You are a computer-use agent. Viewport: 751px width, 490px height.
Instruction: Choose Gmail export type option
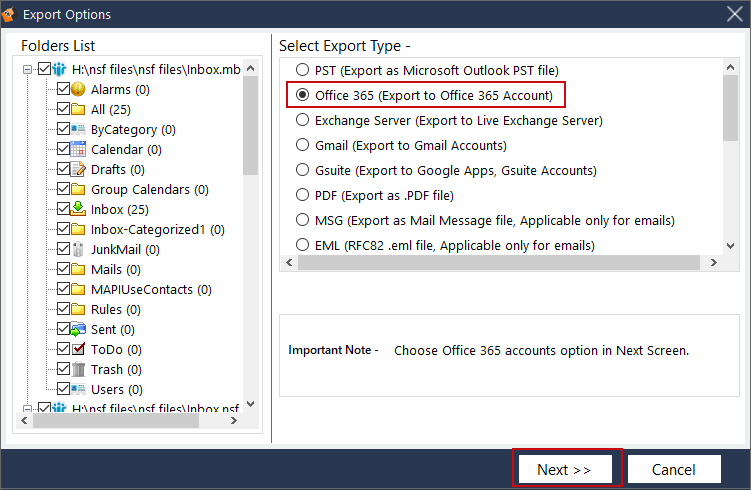tap(302, 145)
